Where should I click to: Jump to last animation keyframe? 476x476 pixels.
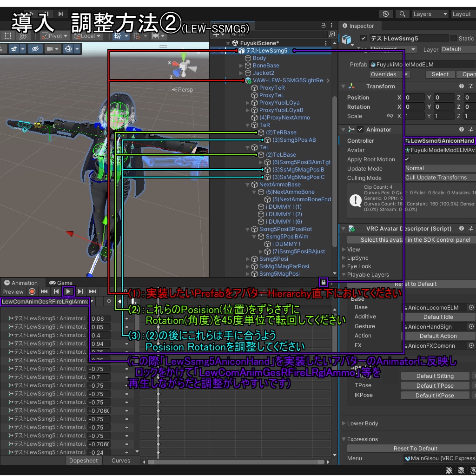click(93, 291)
